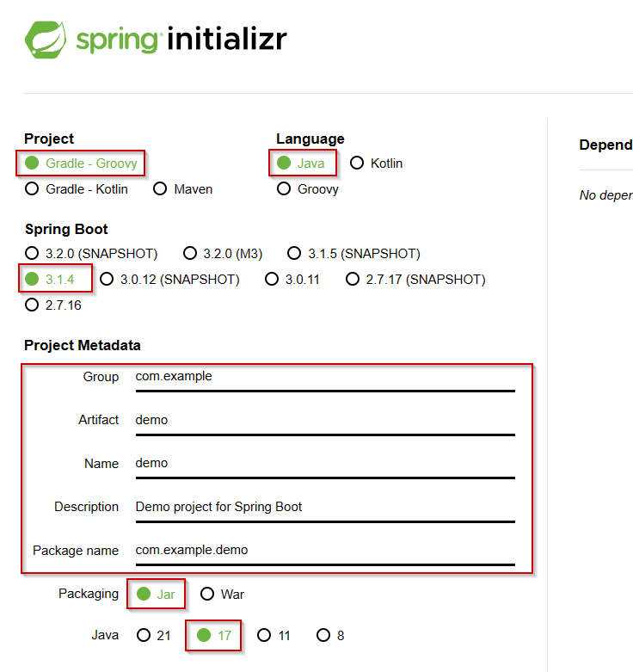Select Spring Boot 3.2.0 (M3)
This screenshot has height=672, width=633.
223,253
